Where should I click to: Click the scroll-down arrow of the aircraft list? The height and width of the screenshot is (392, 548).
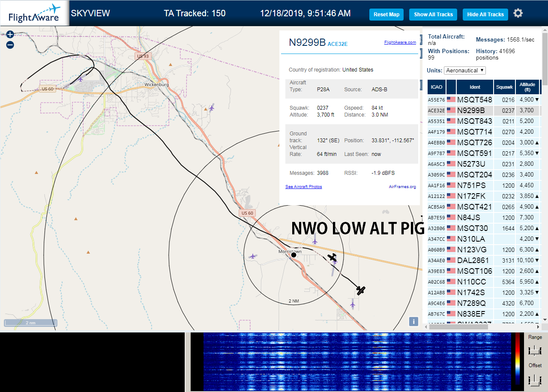(x=545, y=320)
